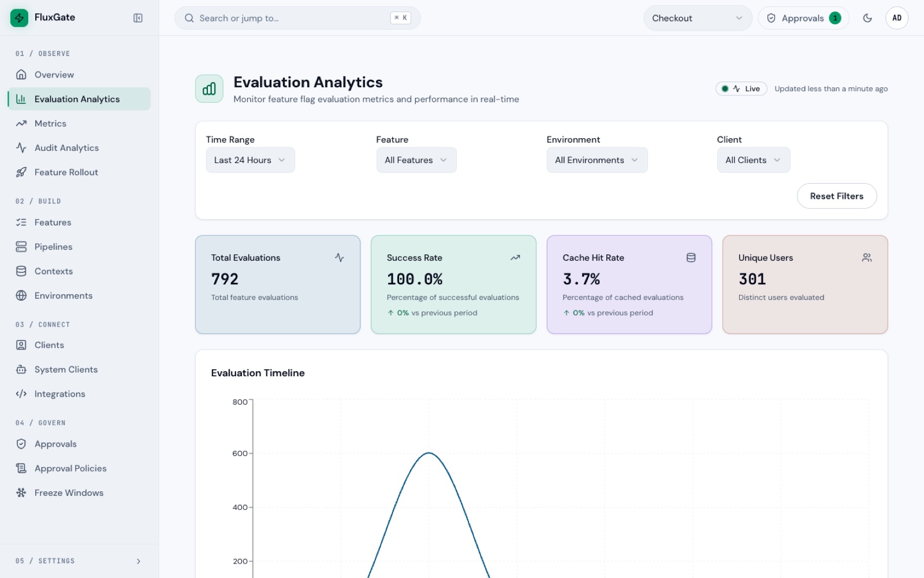Open Integrations in sidebar

tap(79, 394)
